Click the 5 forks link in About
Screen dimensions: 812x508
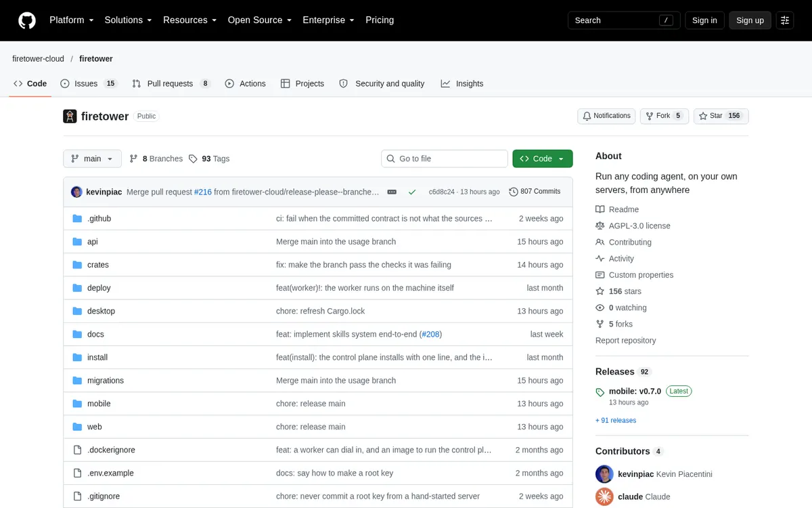[614, 324]
